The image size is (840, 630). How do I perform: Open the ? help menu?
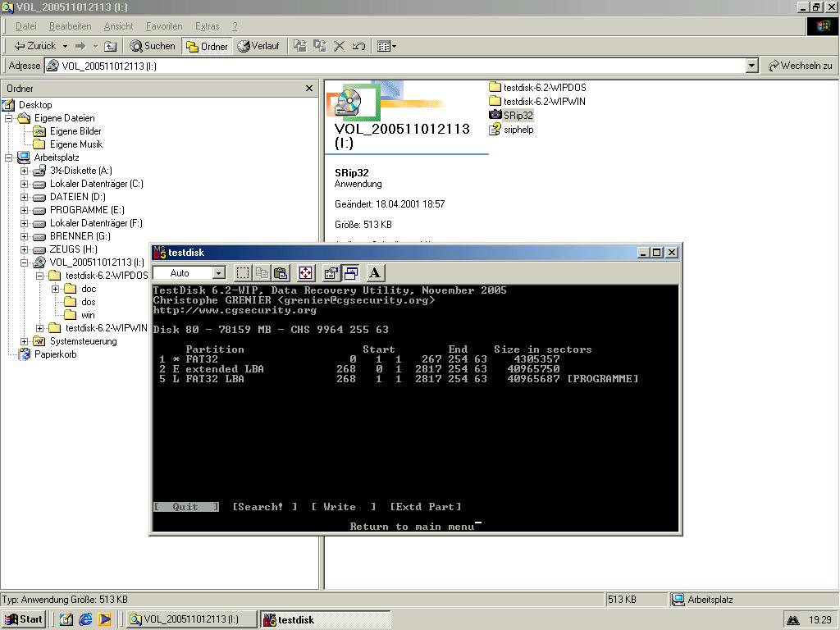coord(235,26)
